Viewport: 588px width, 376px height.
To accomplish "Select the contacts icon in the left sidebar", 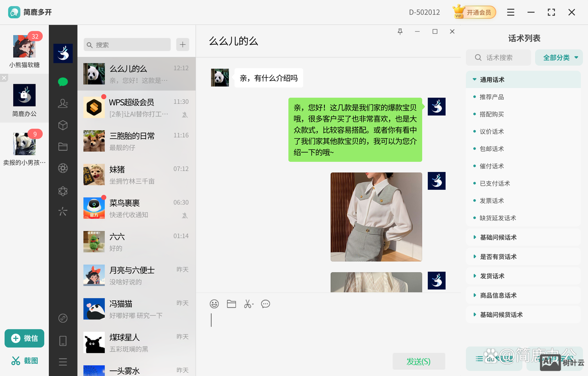I will [x=63, y=103].
